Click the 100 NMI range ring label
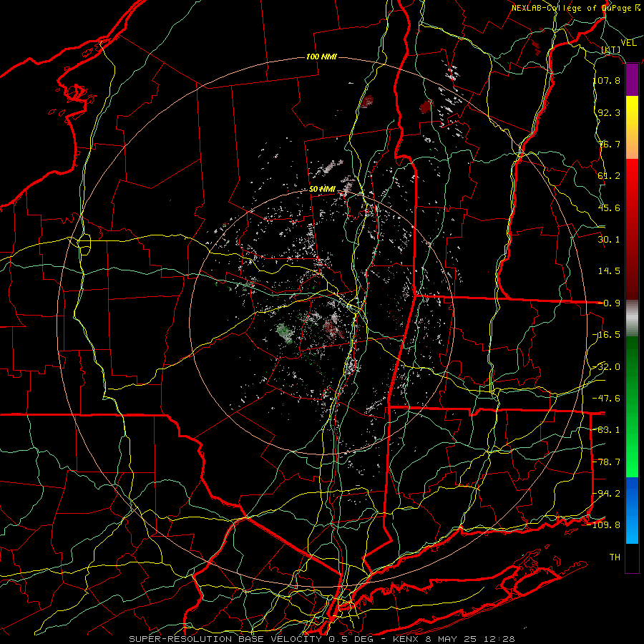Screen dimensions: 644x644 coord(321,57)
